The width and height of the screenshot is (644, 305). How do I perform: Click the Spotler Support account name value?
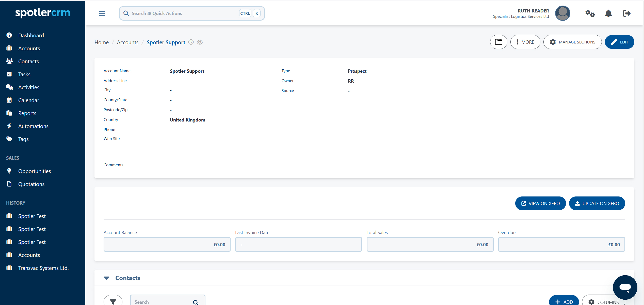tap(187, 71)
